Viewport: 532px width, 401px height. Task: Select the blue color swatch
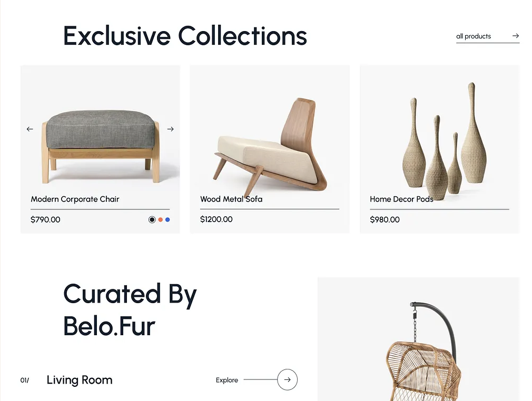pyautogui.click(x=168, y=219)
